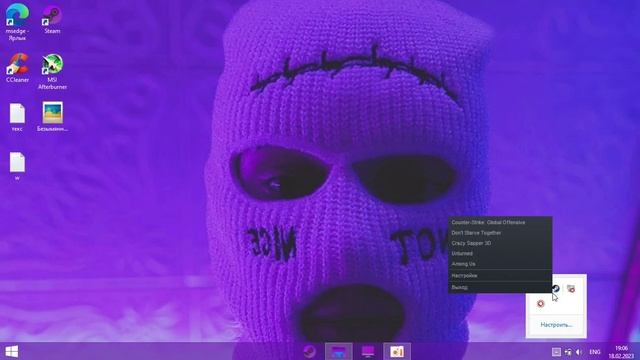Choose Unturned in Steam tray menu
Viewport: 640px width, 360px height.
click(500, 253)
